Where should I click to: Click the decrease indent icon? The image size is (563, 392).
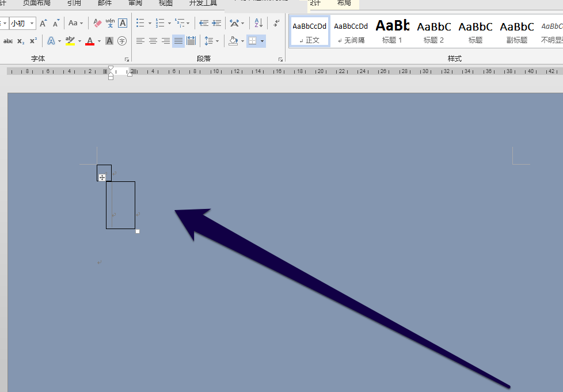(x=204, y=24)
